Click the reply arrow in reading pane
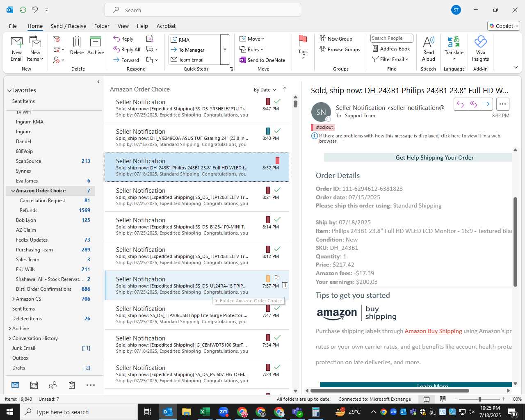This screenshot has height=420, width=525. pos(460,104)
